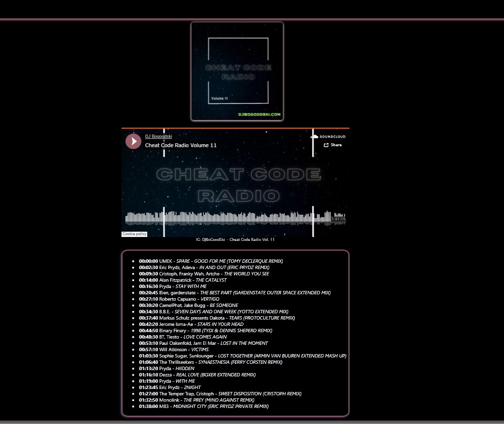Select 01:27:00 Sweet Disposition row

pyautogui.click(x=220, y=394)
